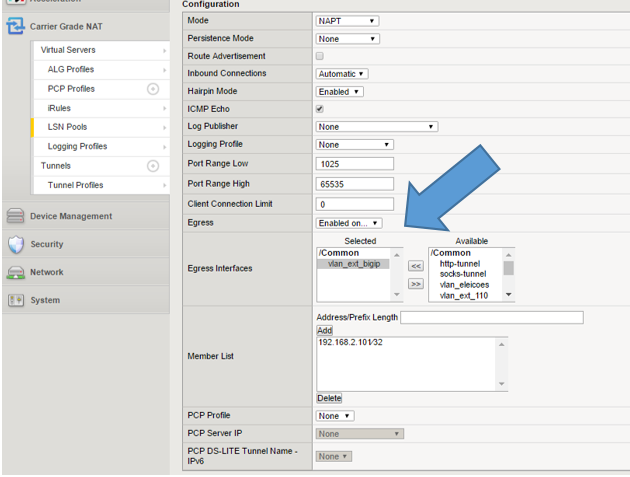630x477 pixels.
Task: Click the Security shield icon
Action: 15,244
